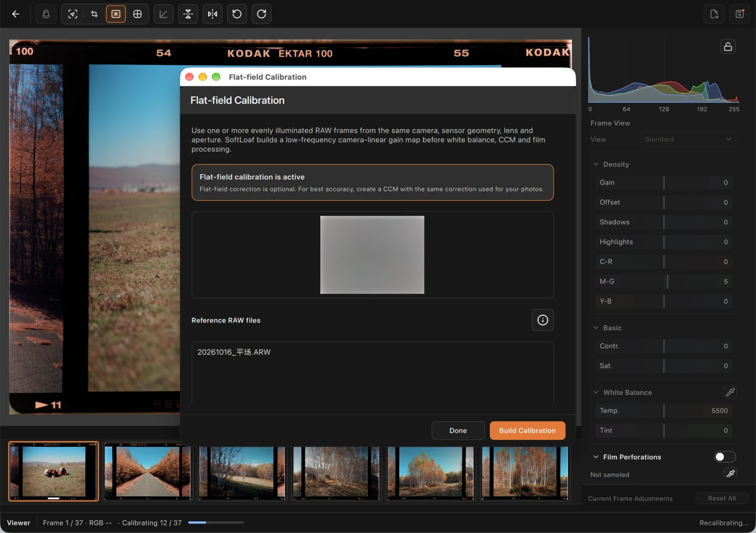Select the auto-detect frame tool icon

point(73,14)
